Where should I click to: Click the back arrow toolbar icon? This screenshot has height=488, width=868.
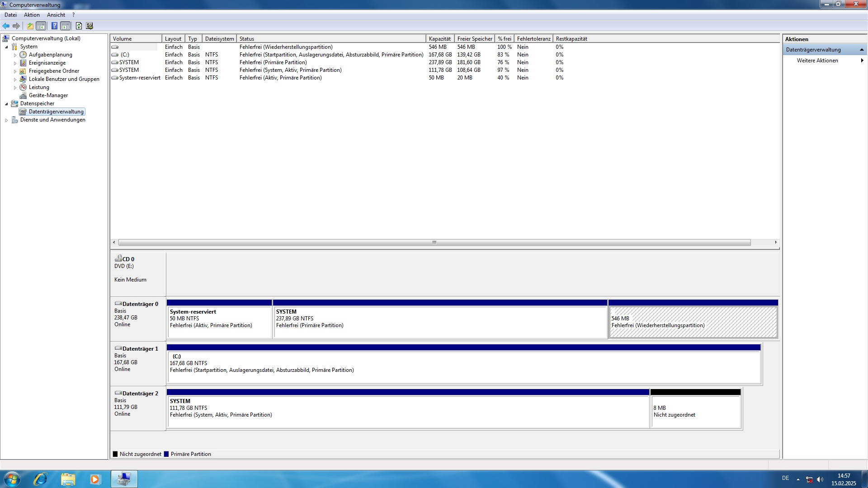tap(6, 26)
